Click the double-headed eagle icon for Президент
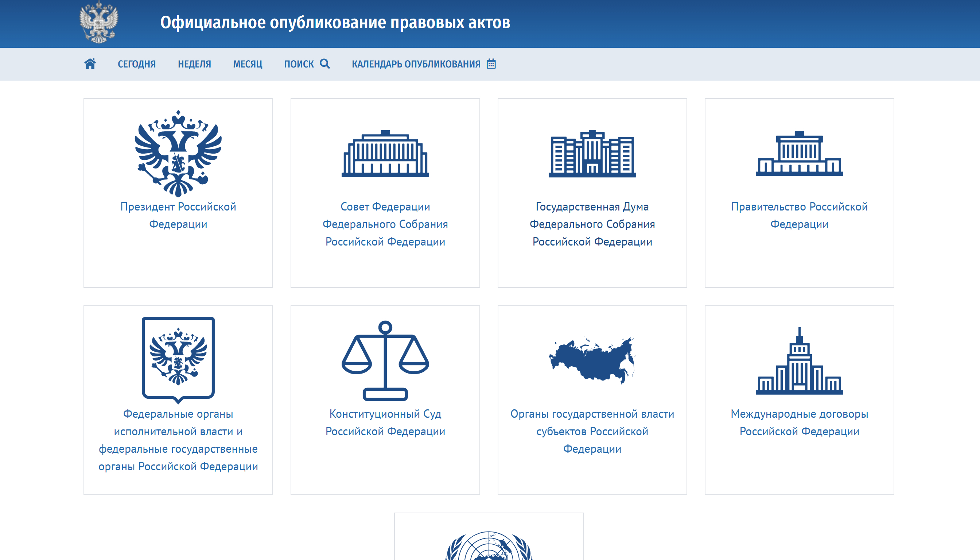The image size is (980, 560). [178, 154]
